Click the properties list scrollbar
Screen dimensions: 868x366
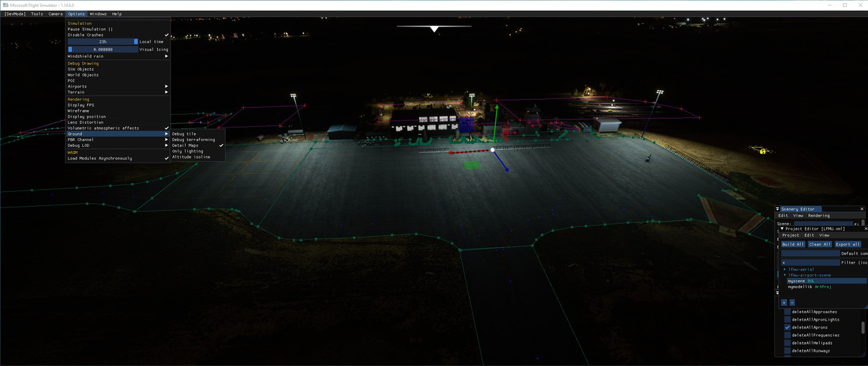click(863, 328)
